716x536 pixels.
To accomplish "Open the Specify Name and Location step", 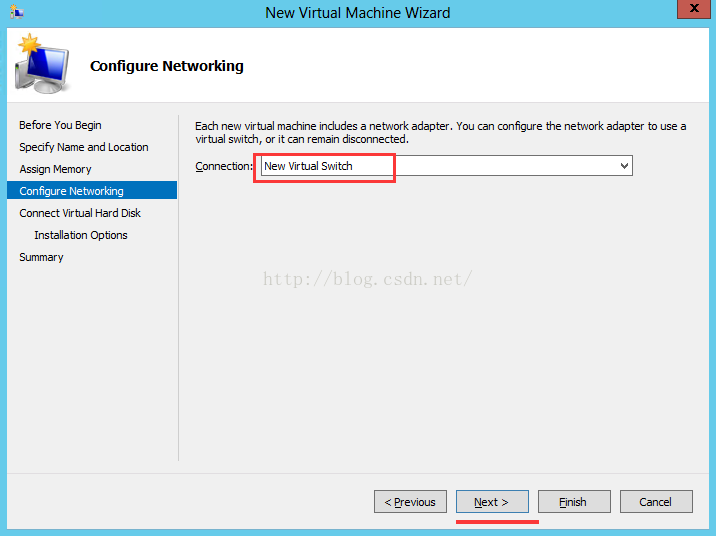I will (84, 147).
